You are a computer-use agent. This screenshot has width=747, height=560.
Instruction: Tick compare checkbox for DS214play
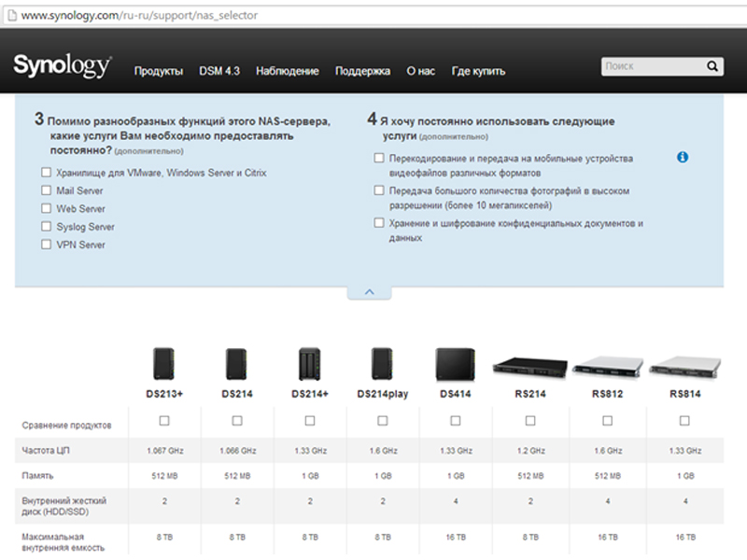pos(383,421)
